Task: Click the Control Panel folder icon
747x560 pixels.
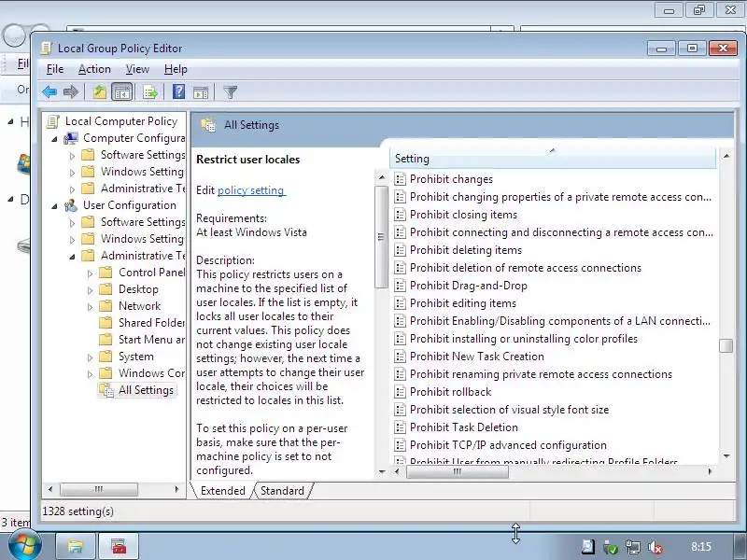Action: click(106, 273)
